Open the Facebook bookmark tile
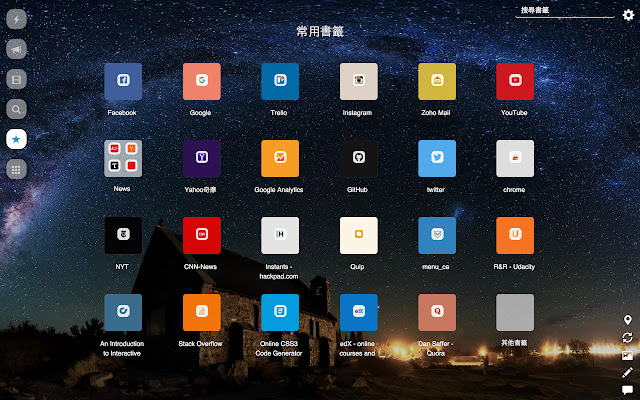 pos(123,81)
